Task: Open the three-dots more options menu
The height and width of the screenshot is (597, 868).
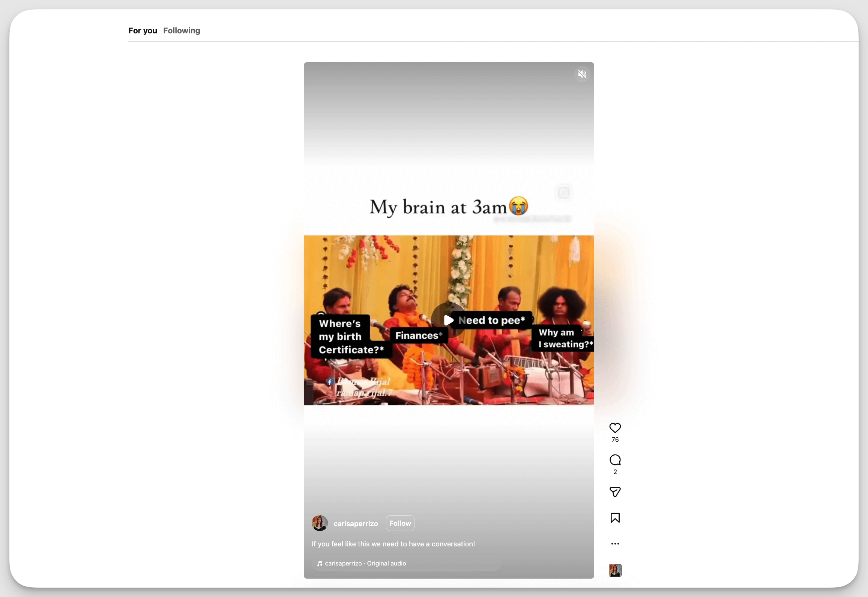Action: point(614,543)
